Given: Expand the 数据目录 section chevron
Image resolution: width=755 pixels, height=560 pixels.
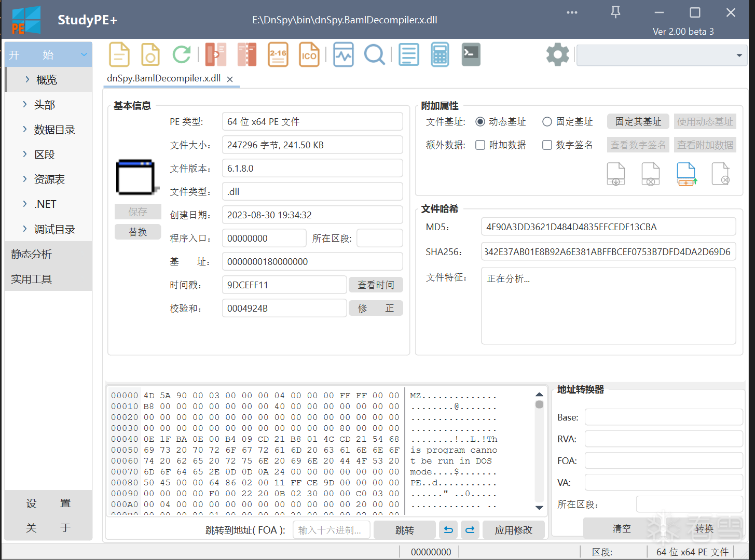Looking at the screenshot, I should (25, 129).
